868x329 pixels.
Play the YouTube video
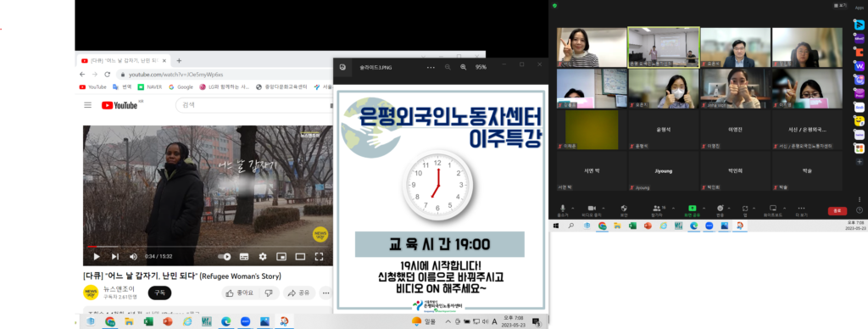point(97,256)
